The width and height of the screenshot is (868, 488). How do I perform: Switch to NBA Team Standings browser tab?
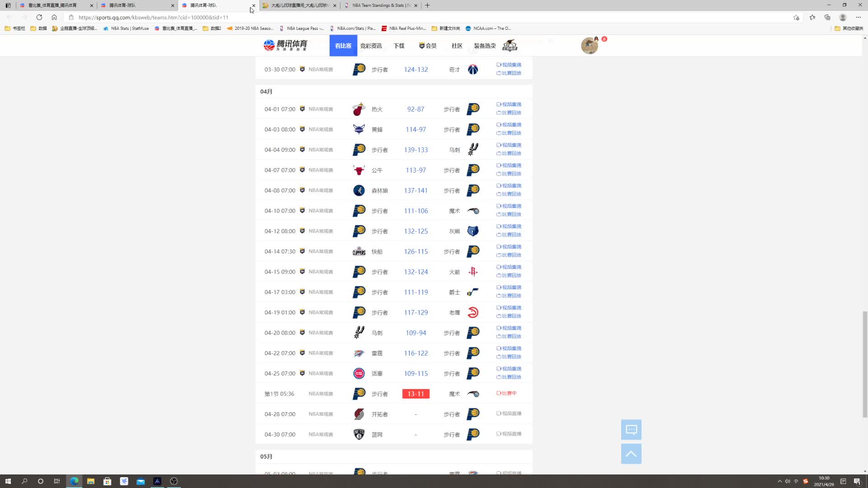coord(380,5)
